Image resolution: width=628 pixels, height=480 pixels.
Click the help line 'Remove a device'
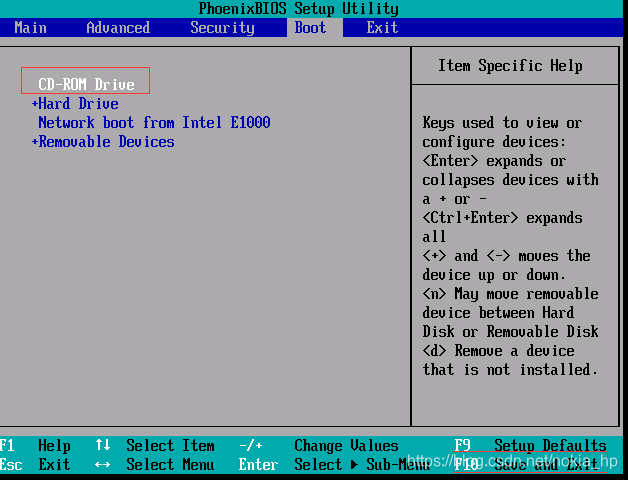pos(498,351)
